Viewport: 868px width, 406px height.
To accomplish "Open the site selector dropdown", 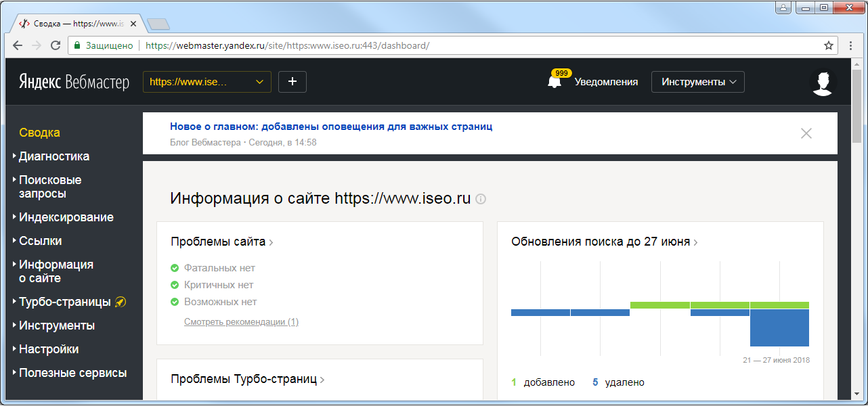I will coord(207,82).
